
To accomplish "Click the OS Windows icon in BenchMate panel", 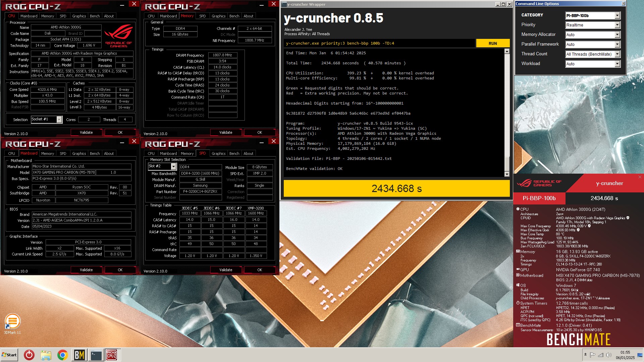I will 518,285.
